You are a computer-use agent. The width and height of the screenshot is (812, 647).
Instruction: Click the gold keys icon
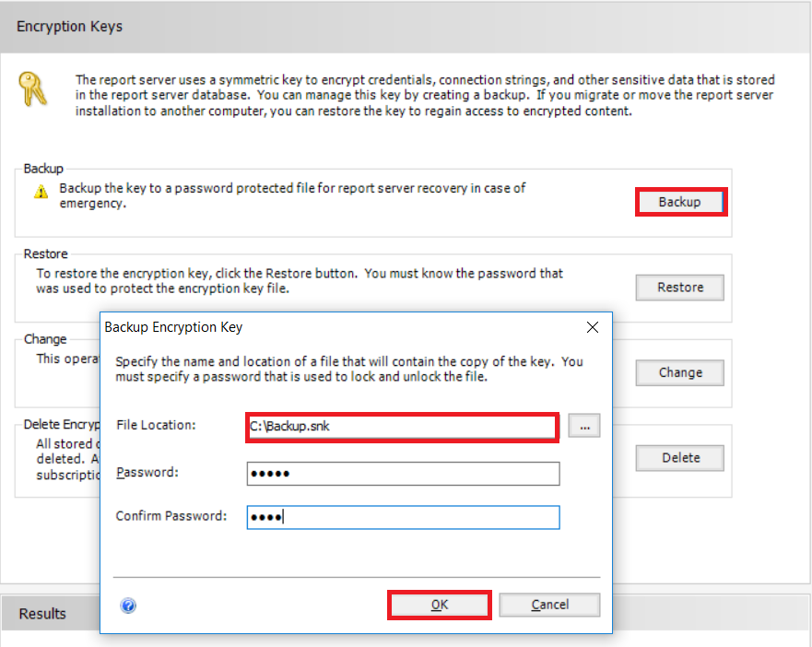(x=31, y=88)
